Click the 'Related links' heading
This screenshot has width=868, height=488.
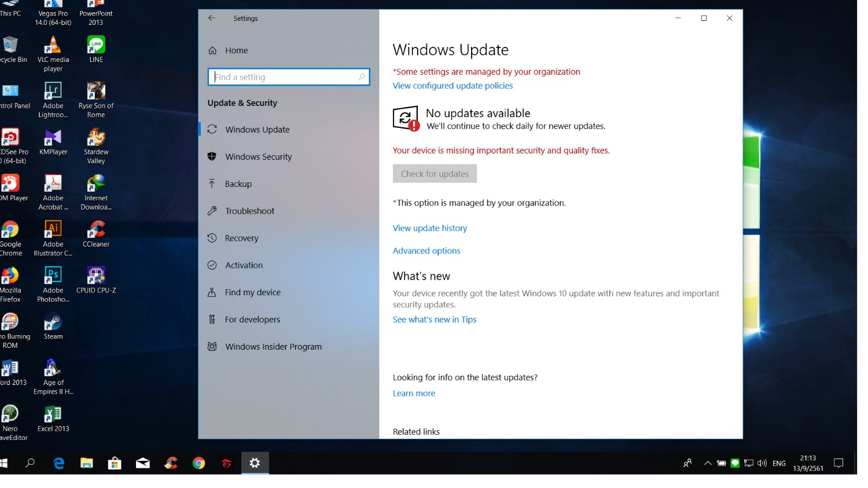pyautogui.click(x=416, y=432)
